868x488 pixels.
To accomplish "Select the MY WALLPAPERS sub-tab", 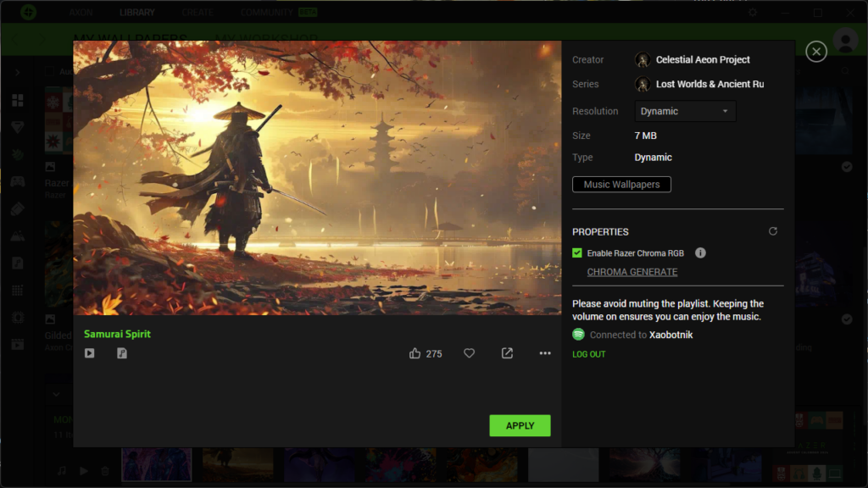I will point(130,37).
